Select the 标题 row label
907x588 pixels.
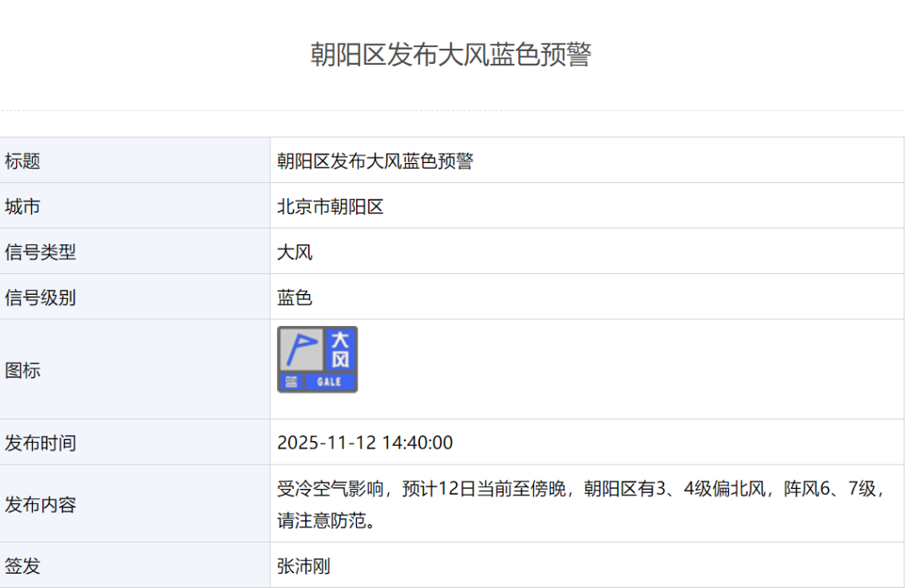pyautogui.click(x=23, y=161)
